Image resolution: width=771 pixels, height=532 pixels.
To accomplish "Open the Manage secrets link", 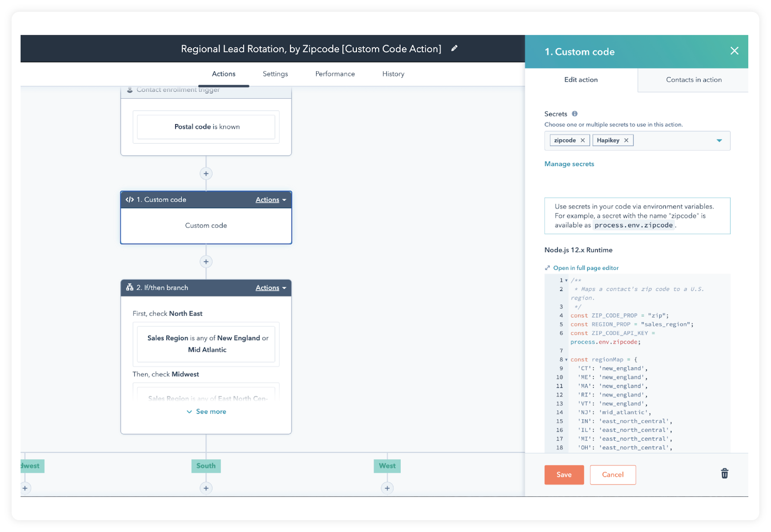I will click(569, 164).
